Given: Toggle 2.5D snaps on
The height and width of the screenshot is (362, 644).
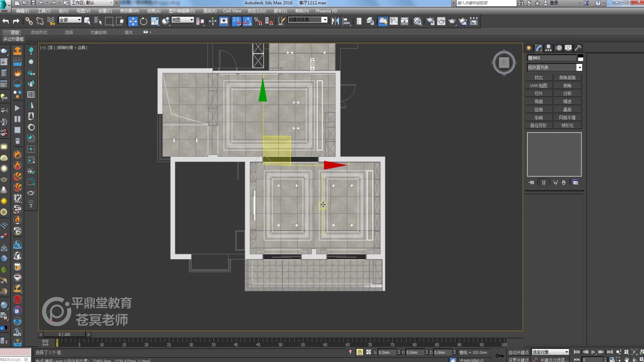Looking at the screenshot, I should (x=237, y=21).
